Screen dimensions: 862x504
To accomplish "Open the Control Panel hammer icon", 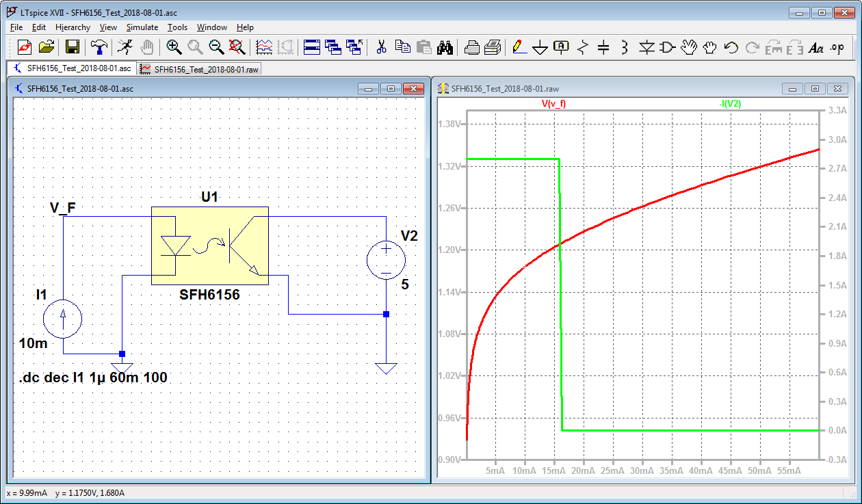I will [x=98, y=47].
